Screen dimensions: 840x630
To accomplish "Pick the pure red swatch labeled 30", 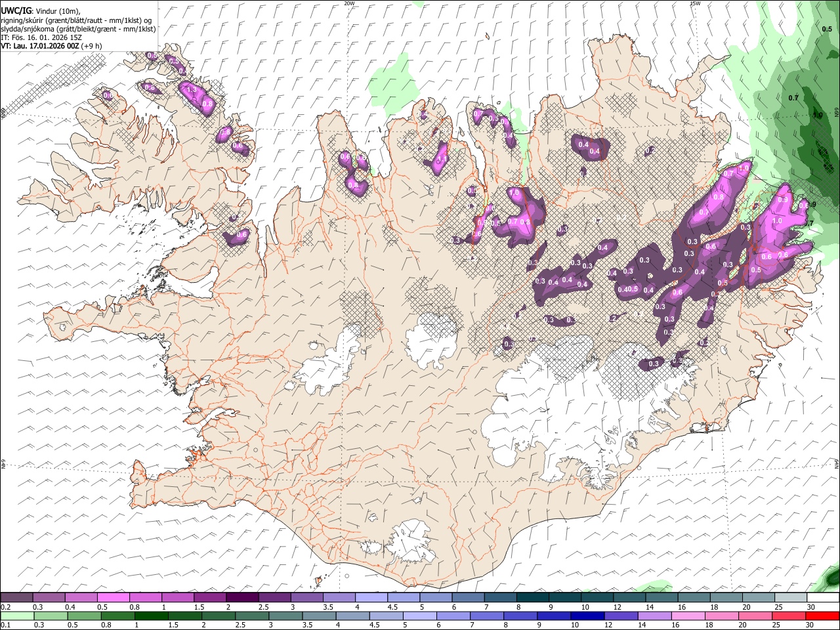I will click(x=822, y=616).
